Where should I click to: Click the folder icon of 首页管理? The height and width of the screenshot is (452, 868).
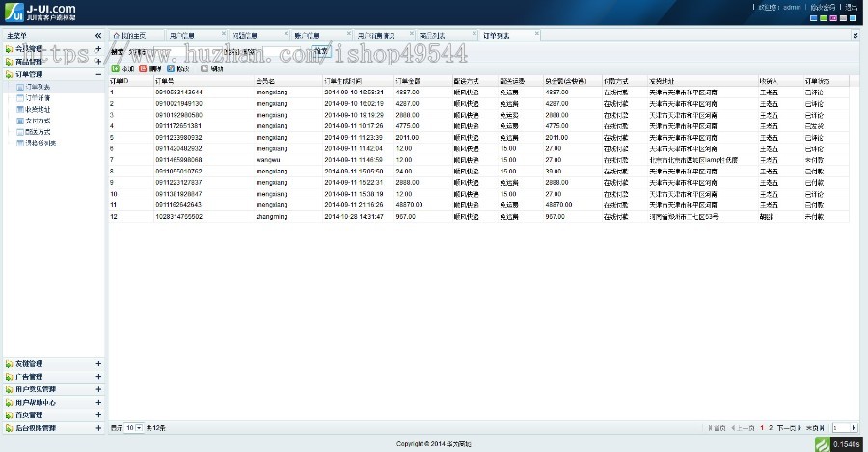[x=9, y=415]
